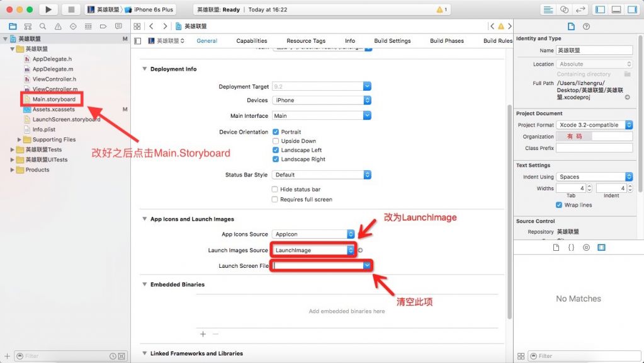Viewport: 644px width, 363px height.
Task: Uncheck the Portrait orientation checkbox
Action: pyautogui.click(x=276, y=132)
